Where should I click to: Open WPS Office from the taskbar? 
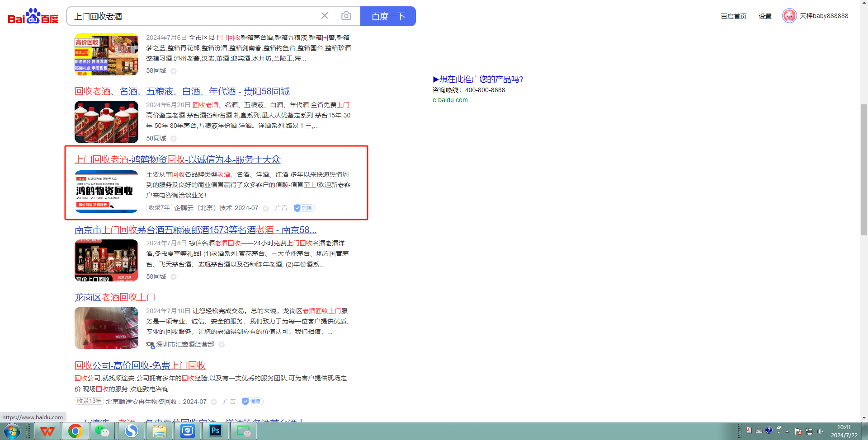[47, 431]
